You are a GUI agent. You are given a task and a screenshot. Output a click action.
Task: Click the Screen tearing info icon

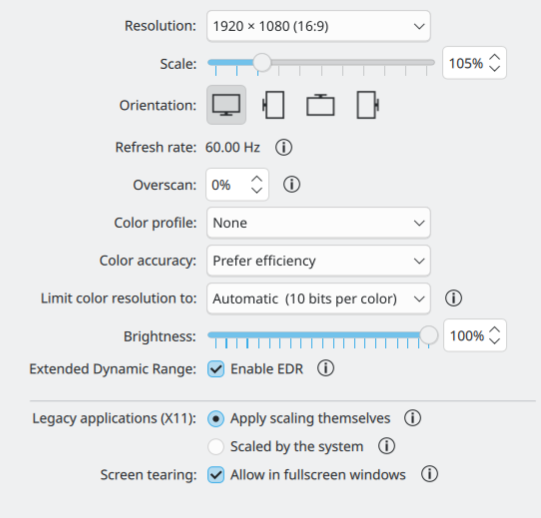point(430,474)
